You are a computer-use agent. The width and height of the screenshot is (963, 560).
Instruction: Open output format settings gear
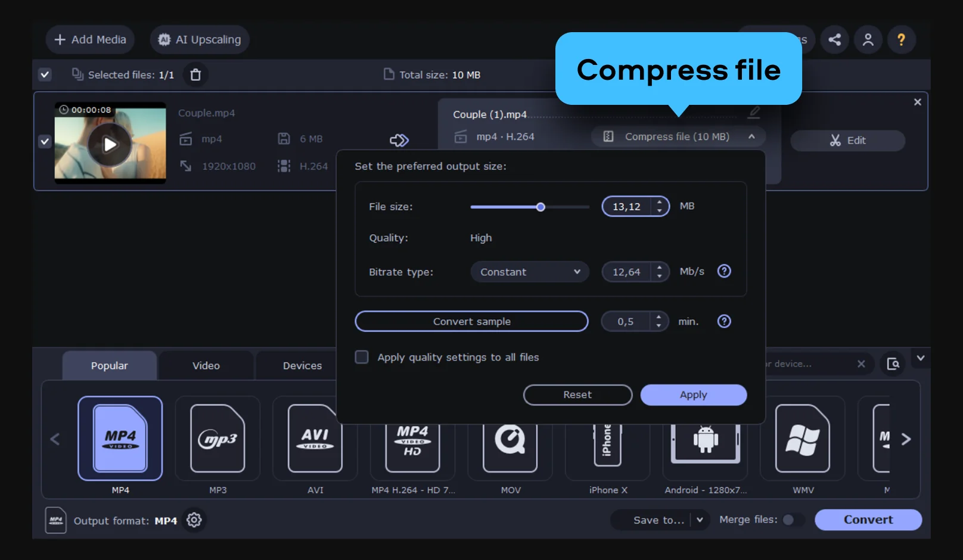194,520
